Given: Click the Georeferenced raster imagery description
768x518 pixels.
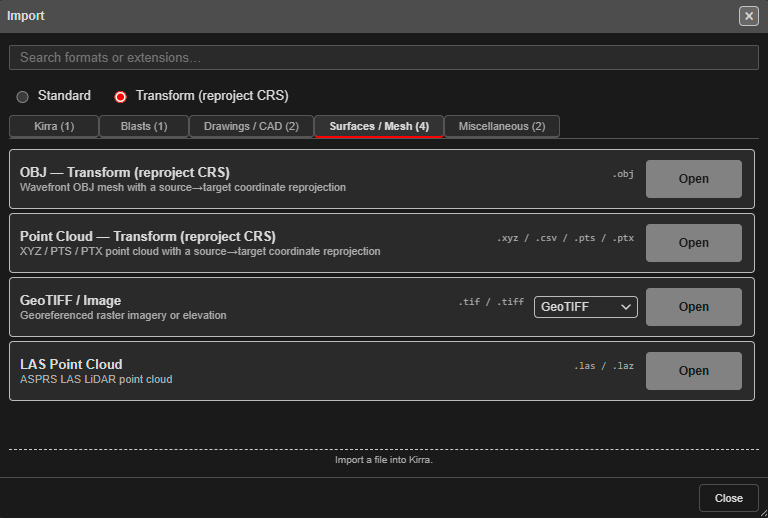Looking at the screenshot, I should 123,315.
